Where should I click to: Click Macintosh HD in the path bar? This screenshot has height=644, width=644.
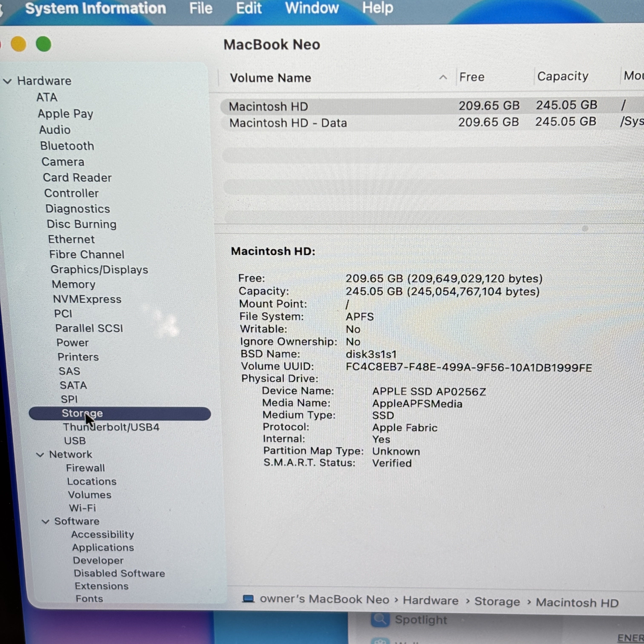pyautogui.click(x=577, y=603)
